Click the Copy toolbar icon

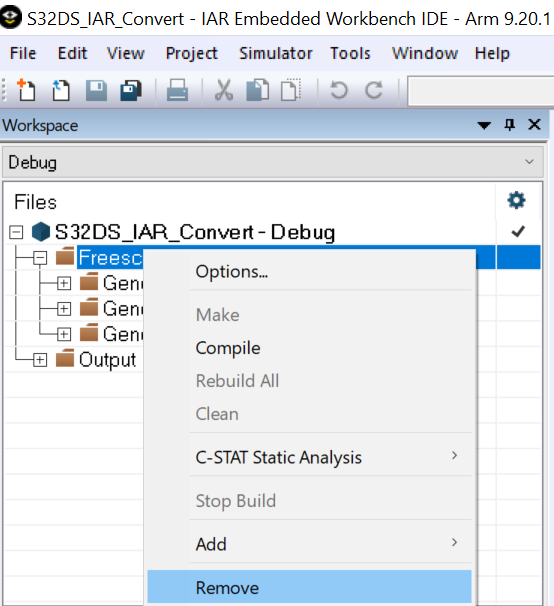click(258, 90)
